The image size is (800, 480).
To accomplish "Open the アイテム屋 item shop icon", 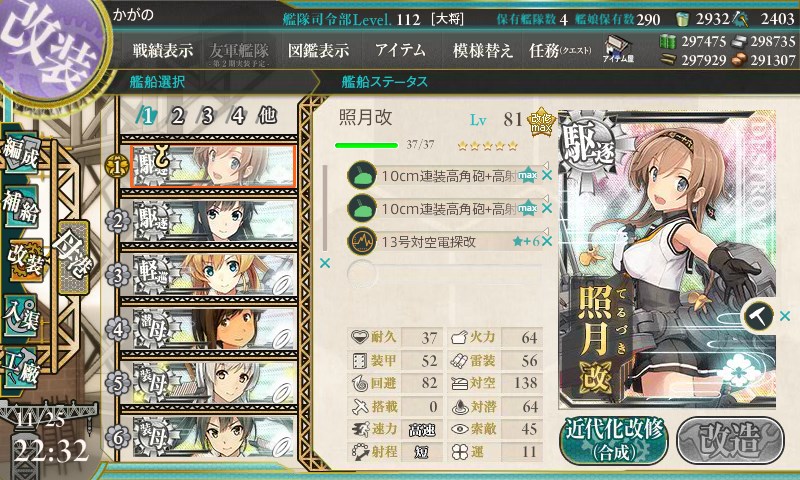I will tap(618, 49).
